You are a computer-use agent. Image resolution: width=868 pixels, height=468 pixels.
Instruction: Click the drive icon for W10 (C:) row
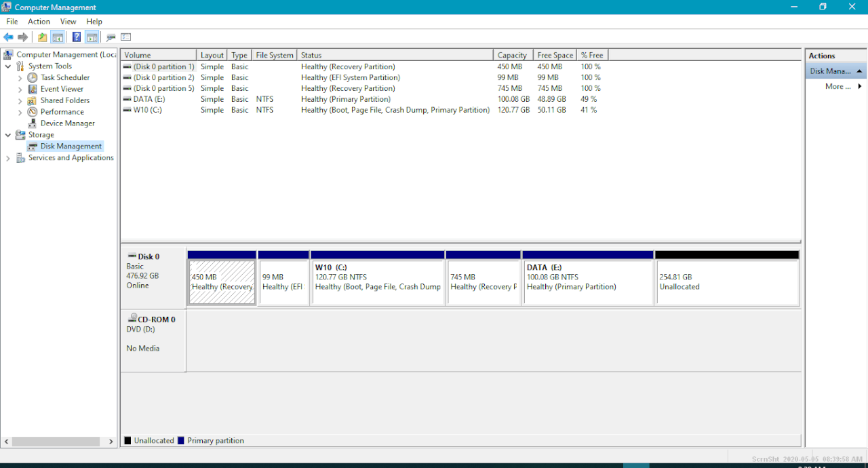[127, 110]
